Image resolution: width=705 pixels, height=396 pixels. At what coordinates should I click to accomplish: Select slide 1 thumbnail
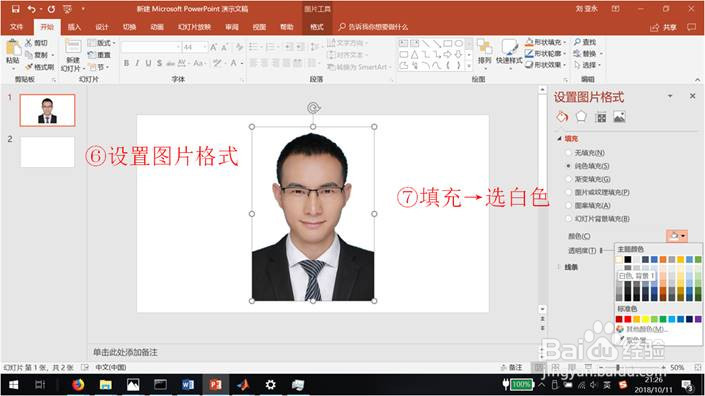[x=47, y=110]
